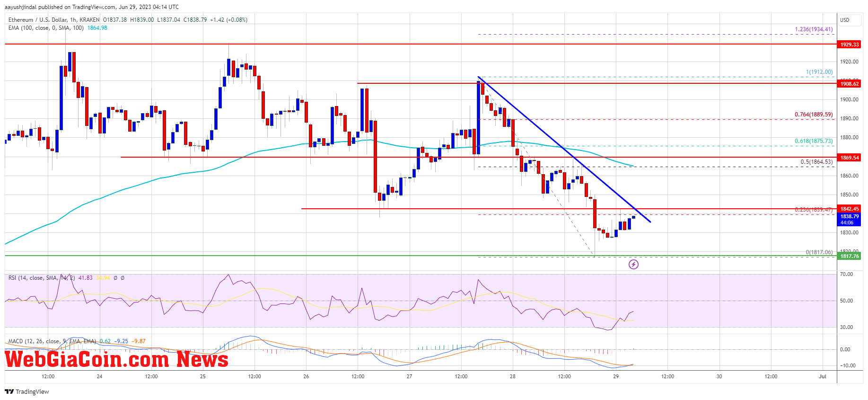Image resolution: width=868 pixels, height=400 pixels.
Task: Click date 26 on the time axis
Action: tap(306, 376)
